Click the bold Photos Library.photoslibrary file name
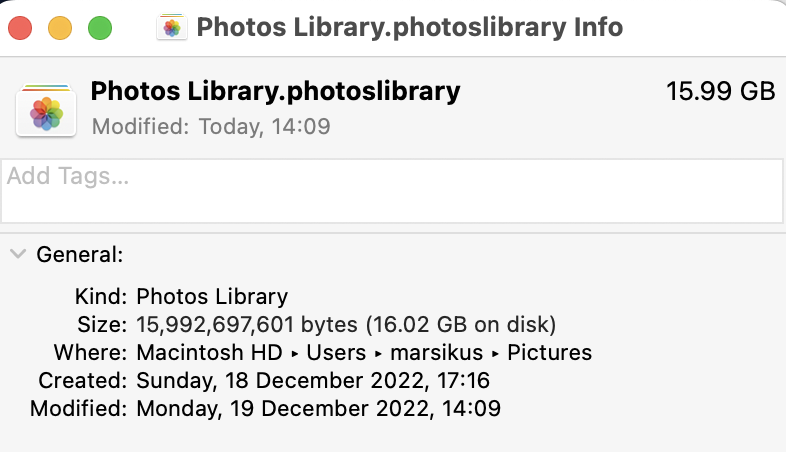The image size is (786, 452). [x=275, y=92]
